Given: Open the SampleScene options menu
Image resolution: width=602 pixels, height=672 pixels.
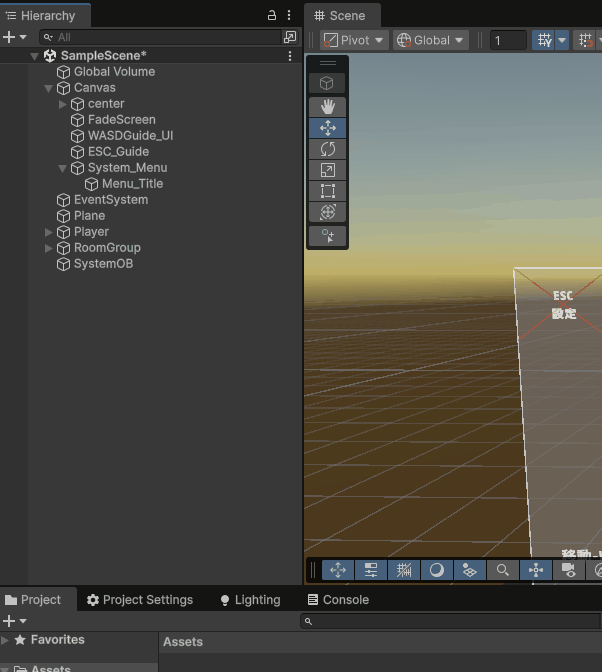Looking at the screenshot, I should [290, 56].
